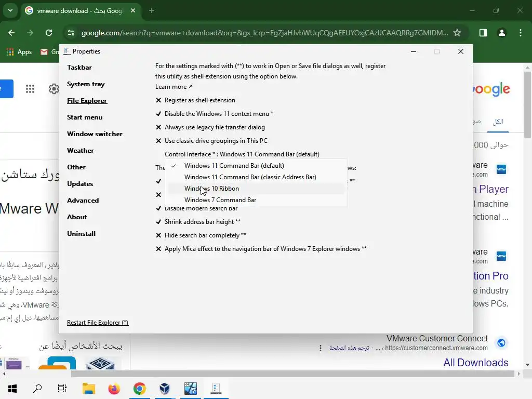View site information icon in address bar

coord(71,33)
